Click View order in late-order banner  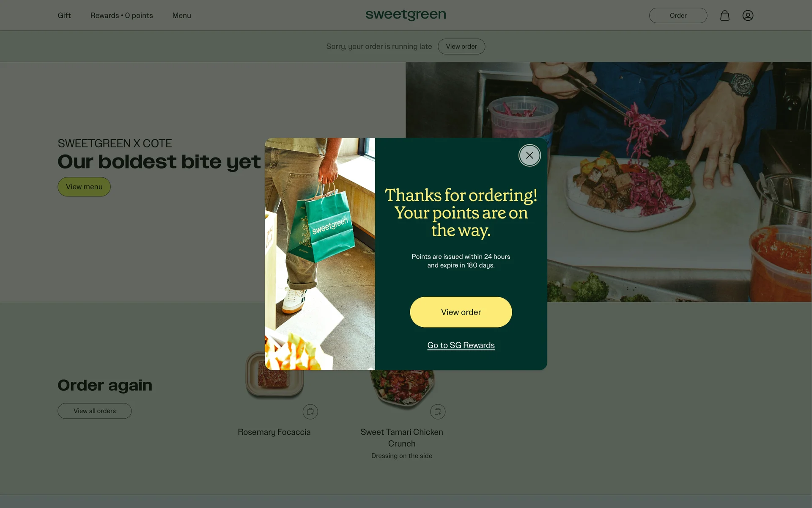[461, 47]
